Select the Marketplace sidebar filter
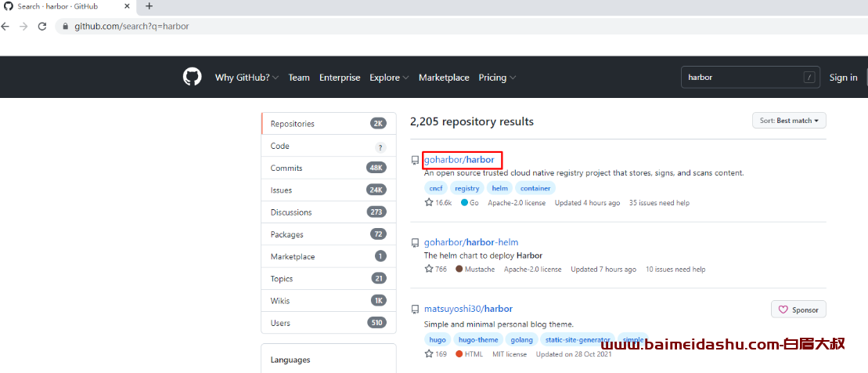The image size is (868, 373). coord(328,256)
